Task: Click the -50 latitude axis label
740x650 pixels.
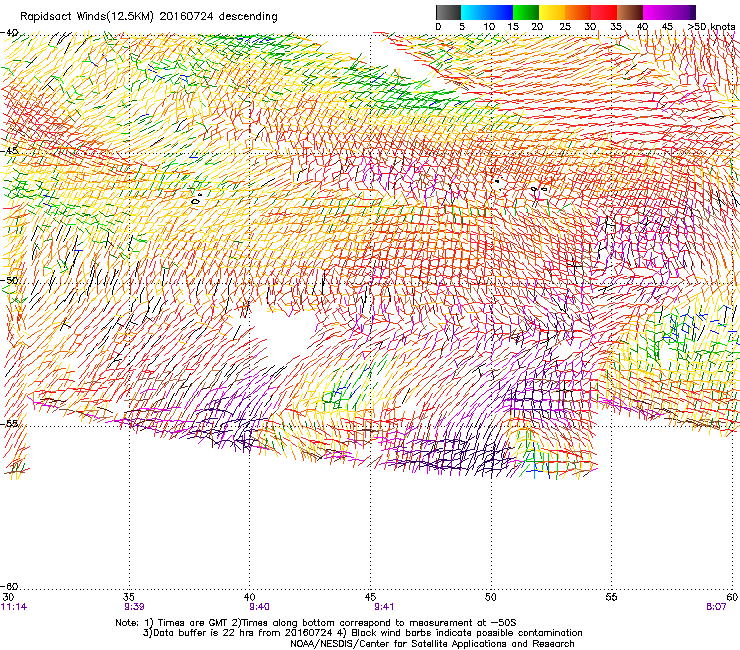Action: click(9, 280)
